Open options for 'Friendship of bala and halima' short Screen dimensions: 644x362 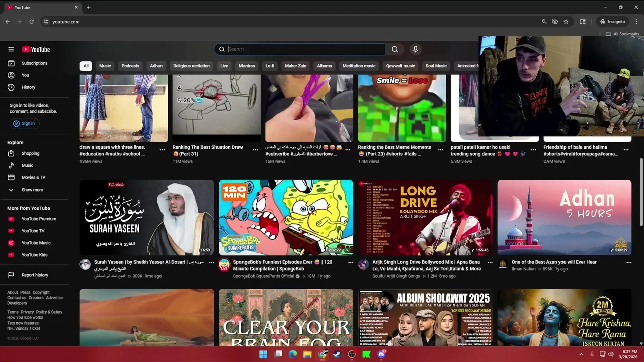click(626, 150)
